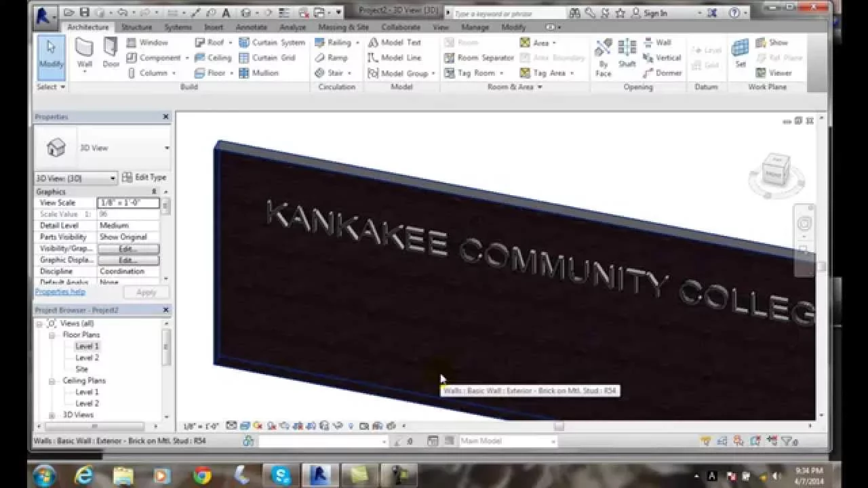Show the work plane

tap(772, 42)
